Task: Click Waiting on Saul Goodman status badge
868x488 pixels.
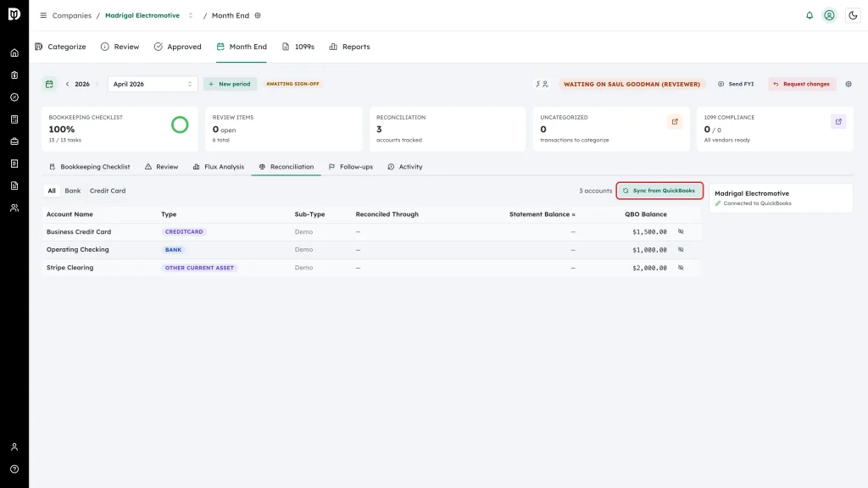Action: point(632,84)
